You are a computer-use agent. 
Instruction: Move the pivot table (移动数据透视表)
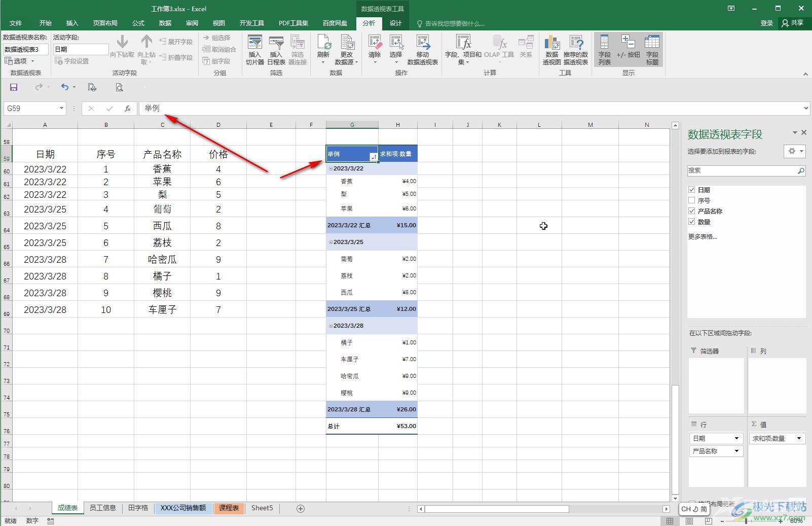[x=422, y=50]
